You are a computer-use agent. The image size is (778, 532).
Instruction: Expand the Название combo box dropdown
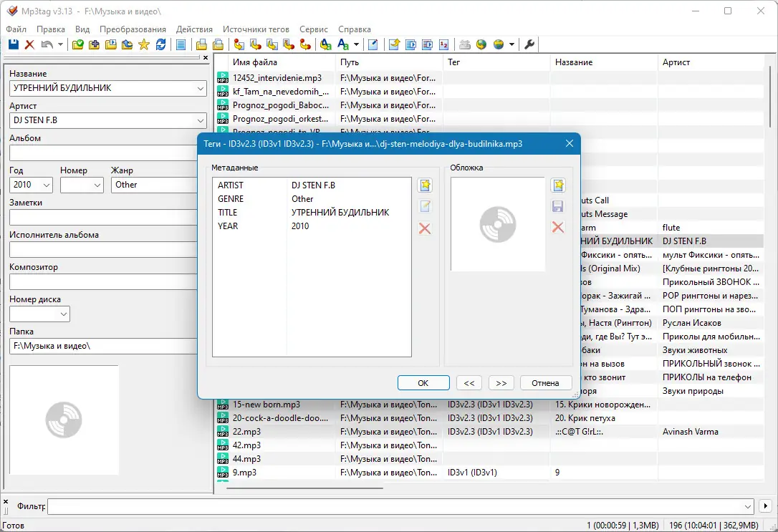201,88
